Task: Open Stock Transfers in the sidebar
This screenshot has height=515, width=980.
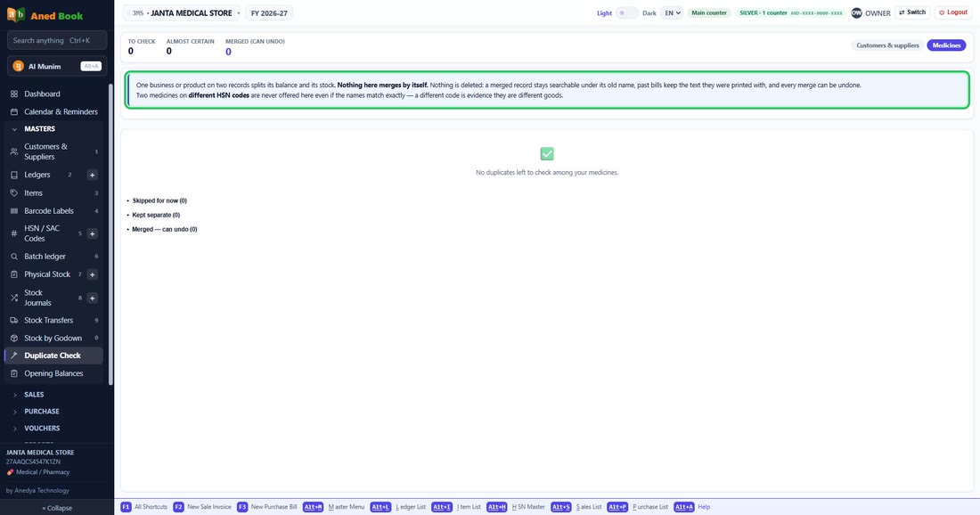Action: pyautogui.click(x=53, y=320)
